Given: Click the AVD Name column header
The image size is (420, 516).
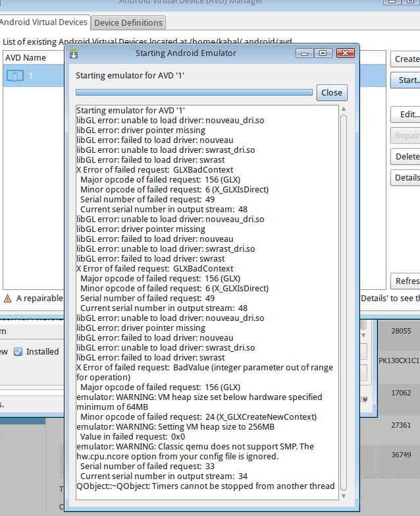Looking at the screenshot, I should tap(26, 58).
